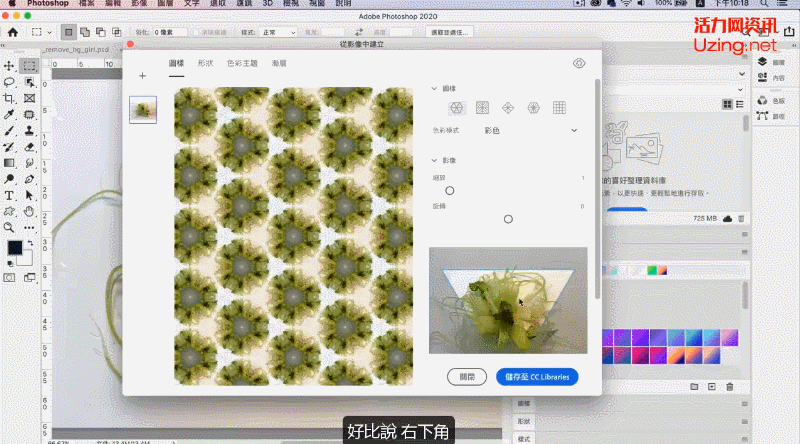Image resolution: width=800 pixels, height=444 pixels.
Task: Change the screen mode
Action: 29,278
